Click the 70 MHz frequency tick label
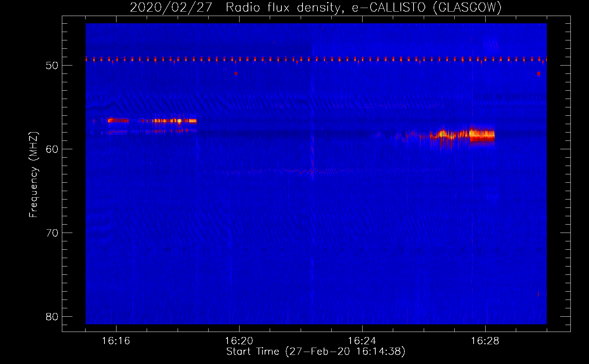 click(52, 233)
